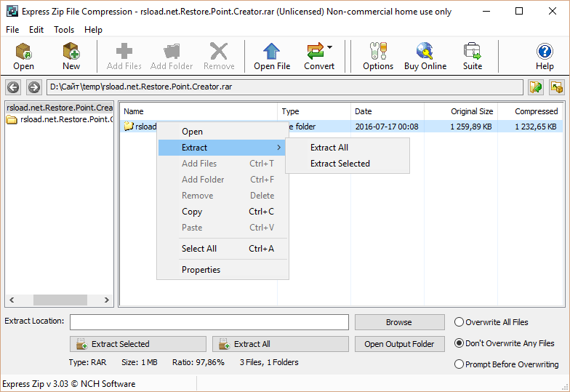Select the rsload.net.Restore.Point folder tree item
The height and width of the screenshot is (392, 570).
(67, 119)
